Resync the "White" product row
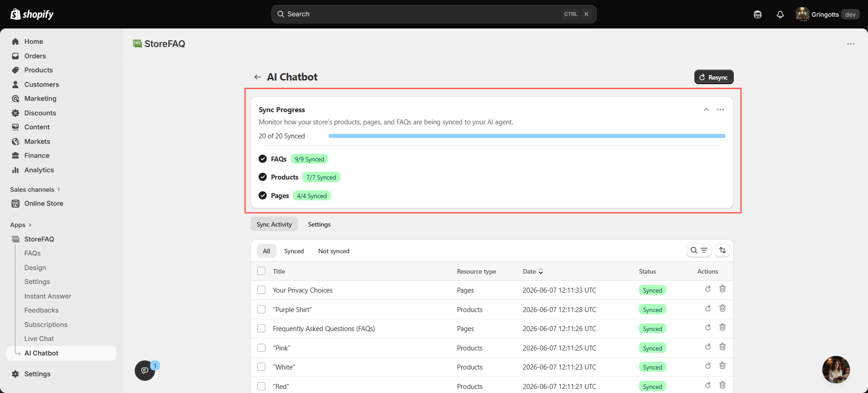The width and height of the screenshot is (868, 393). pos(708,365)
